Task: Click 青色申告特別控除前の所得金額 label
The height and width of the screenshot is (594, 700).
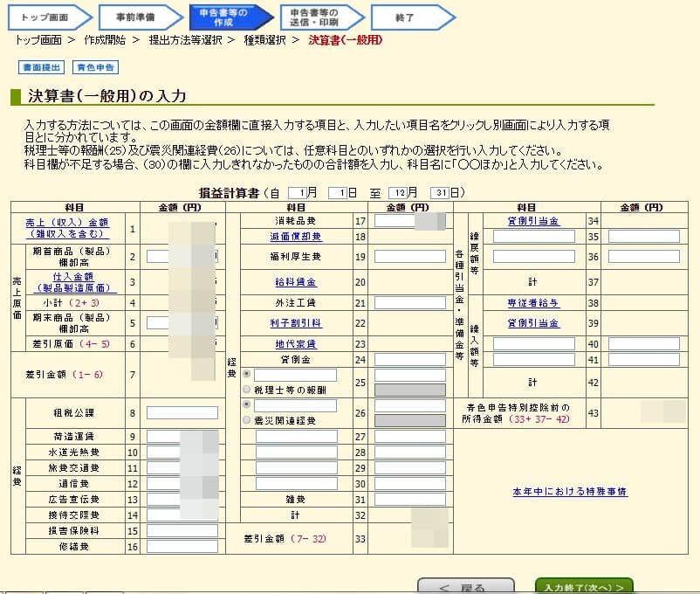Action: 516,413
